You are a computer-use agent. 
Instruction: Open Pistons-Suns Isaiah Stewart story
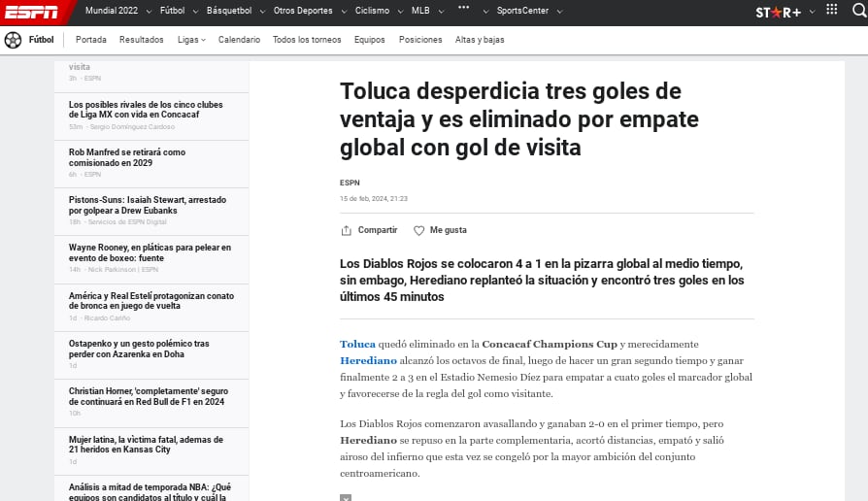(148, 206)
